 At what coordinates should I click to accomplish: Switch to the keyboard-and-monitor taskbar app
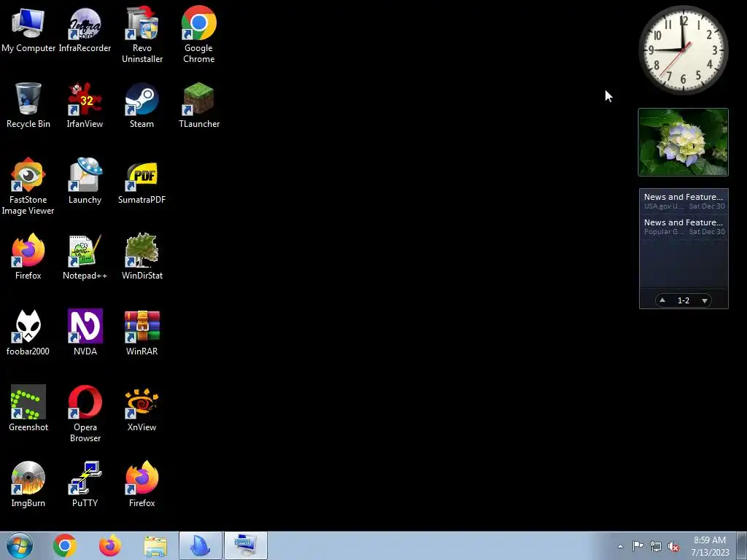[x=246, y=545]
